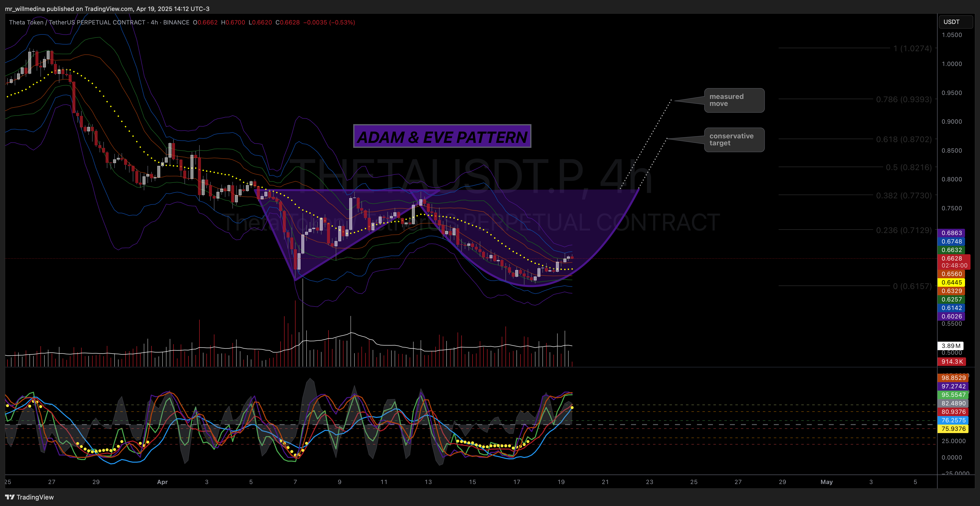Click the 11 date label on time axis
Image resolution: width=980 pixels, height=506 pixels.
click(x=384, y=482)
